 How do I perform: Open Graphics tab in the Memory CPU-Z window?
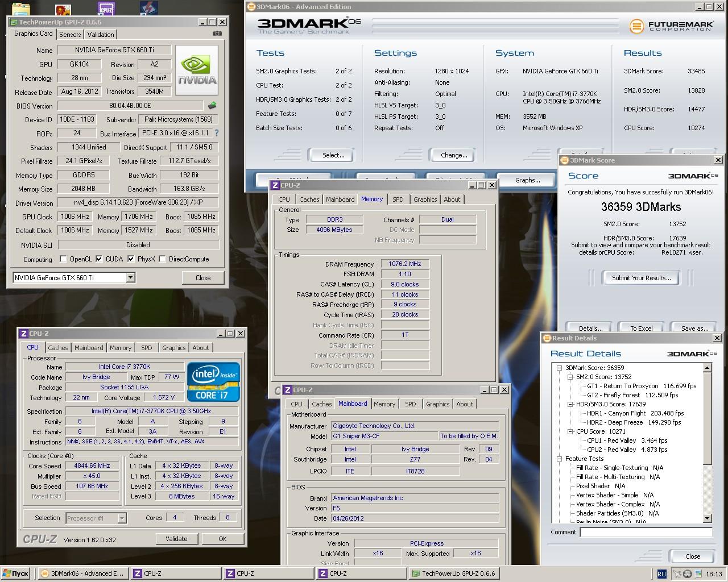pyautogui.click(x=425, y=199)
